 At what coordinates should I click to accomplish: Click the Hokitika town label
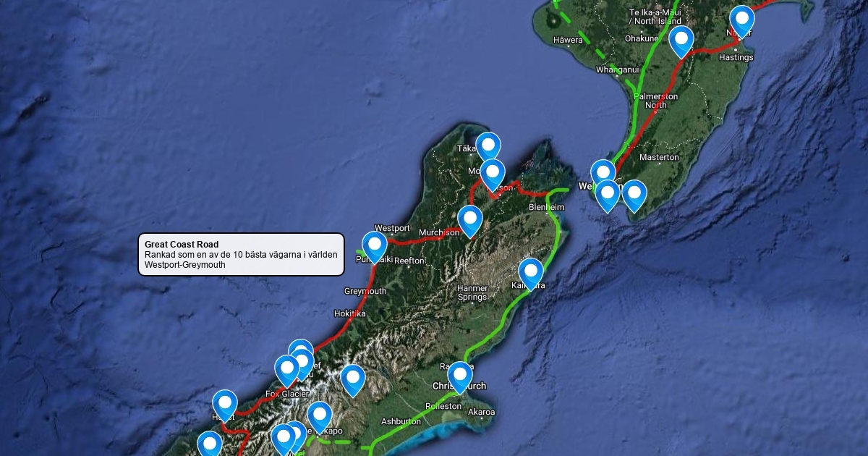(x=350, y=314)
